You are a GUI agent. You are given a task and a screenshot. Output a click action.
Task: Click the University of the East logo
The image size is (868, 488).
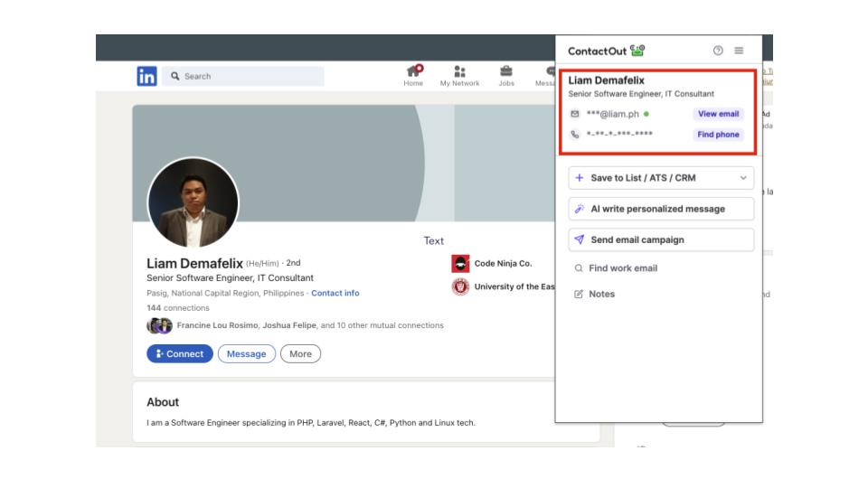(x=460, y=286)
